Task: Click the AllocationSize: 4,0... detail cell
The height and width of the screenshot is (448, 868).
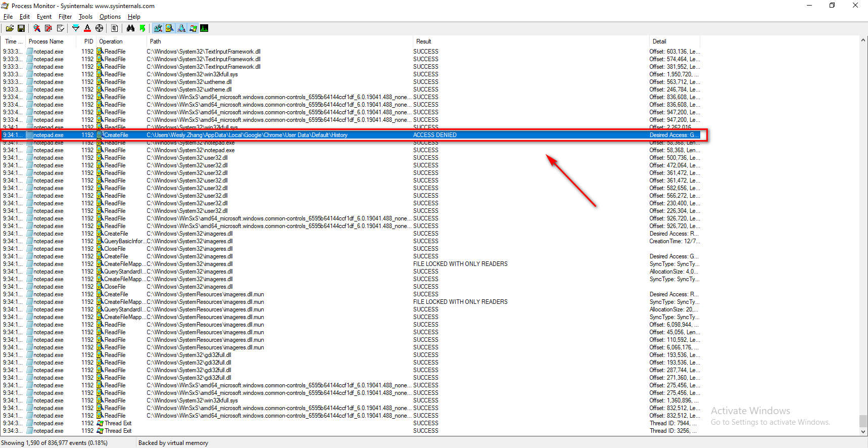Action: tap(674, 272)
